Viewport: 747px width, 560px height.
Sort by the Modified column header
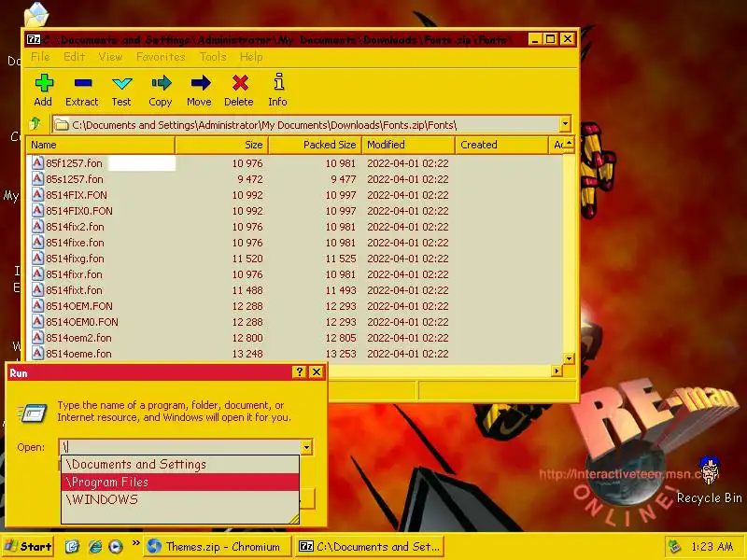click(408, 145)
